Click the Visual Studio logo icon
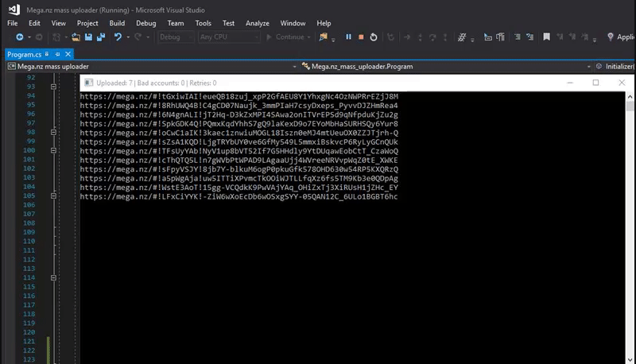 (14, 10)
